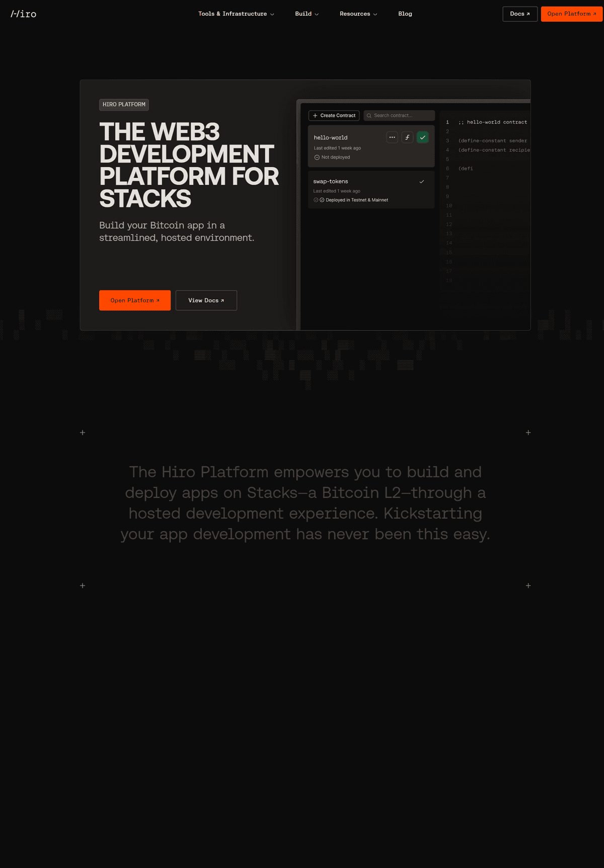Image resolution: width=604 pixels, height=868 pixels.
Task: Click the "Build your Bitcoin app" subtitle
Action: tap(177, 232)
